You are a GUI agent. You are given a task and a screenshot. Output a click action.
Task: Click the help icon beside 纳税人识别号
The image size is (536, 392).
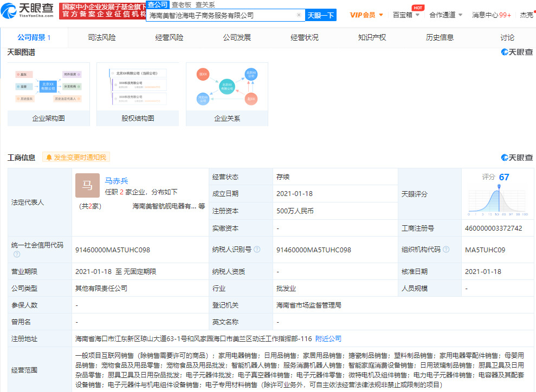pos(257,250)
